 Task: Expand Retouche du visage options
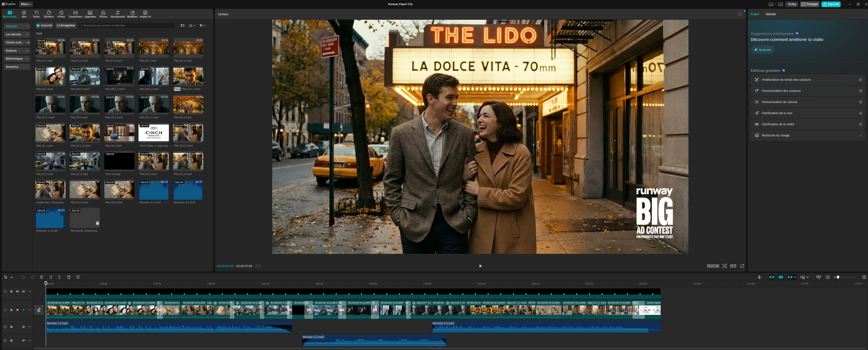pyautogui.click(x=860, y=135)
